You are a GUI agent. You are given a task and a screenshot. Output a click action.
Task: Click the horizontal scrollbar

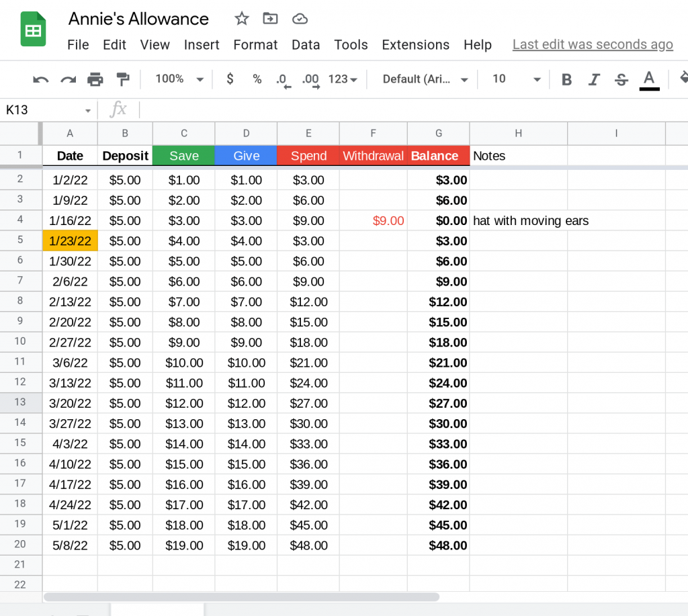point(241,597)
